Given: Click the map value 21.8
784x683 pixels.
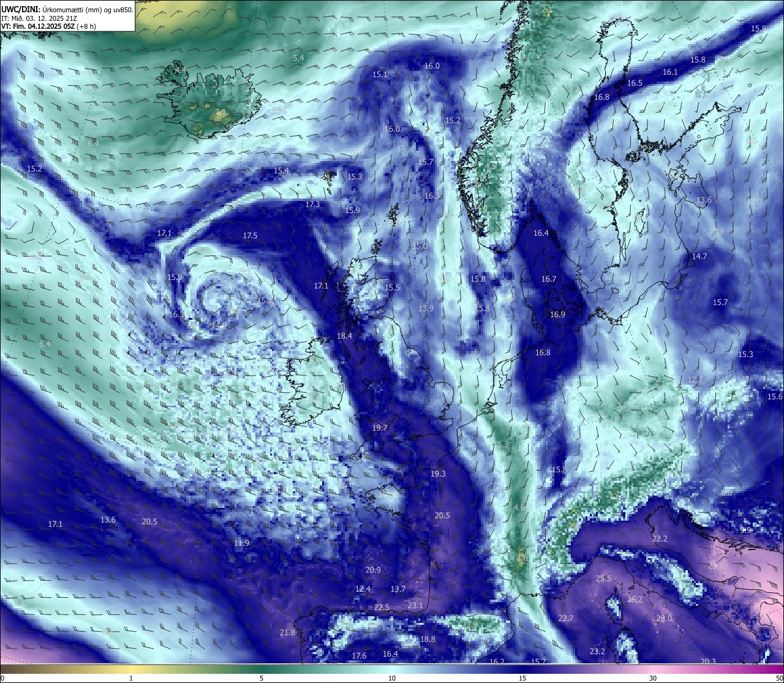Looking at the screenshot, I should pyautogui.click(x=287, y=632).
